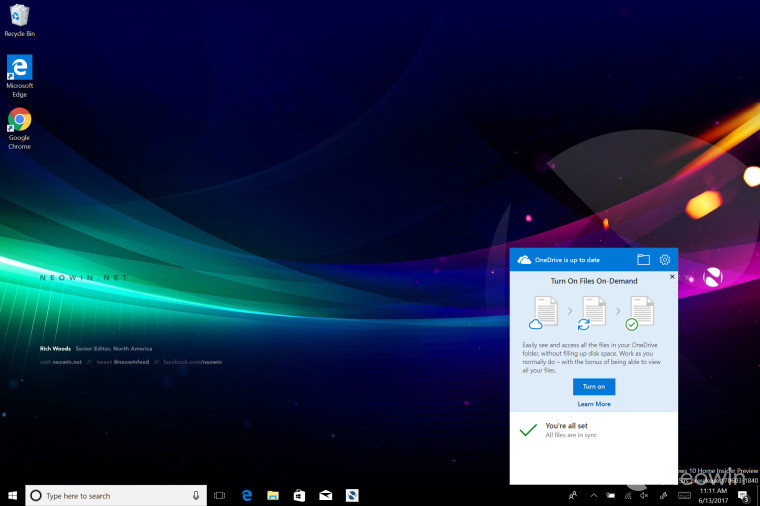The image size is (760, 506).
Task: Open Task View from the taskbar
Action: pyautogui.click(x=220, y=495)
